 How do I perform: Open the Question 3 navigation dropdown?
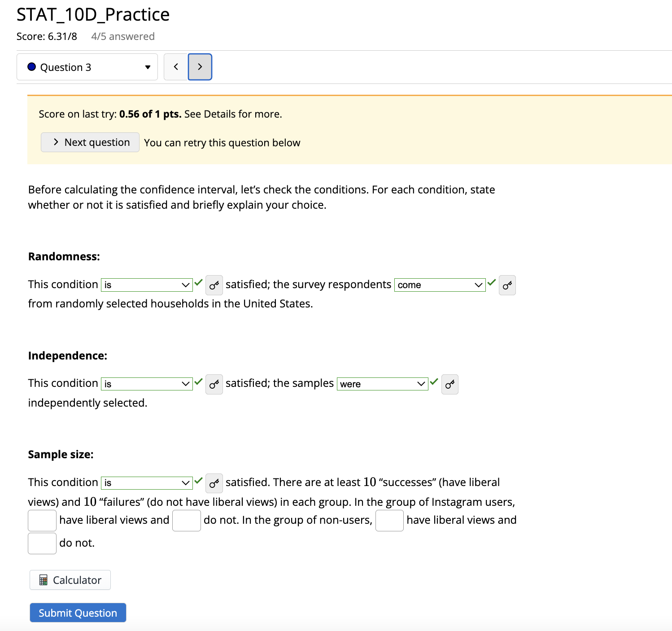[x=87, y=66]
